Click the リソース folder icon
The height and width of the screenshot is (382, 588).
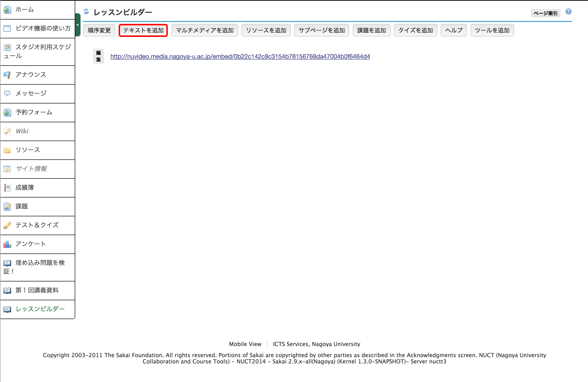[7, 150]
